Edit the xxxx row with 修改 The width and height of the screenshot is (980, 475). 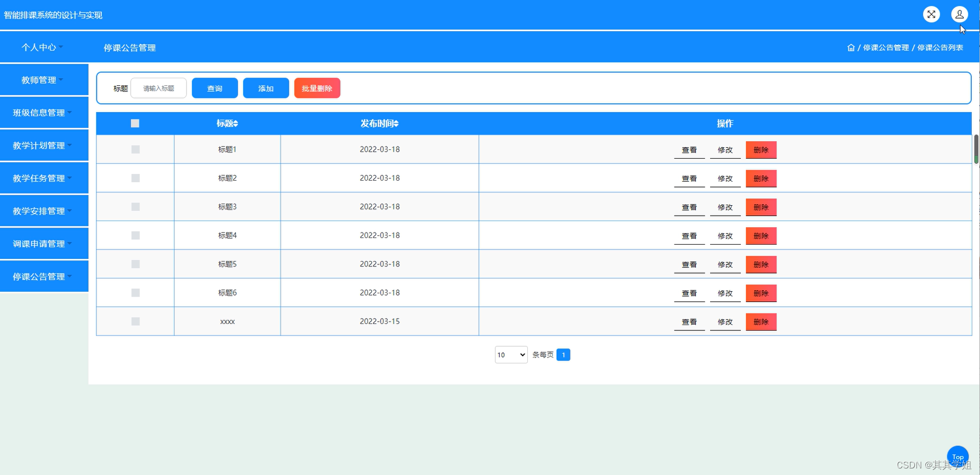(725, 322)
